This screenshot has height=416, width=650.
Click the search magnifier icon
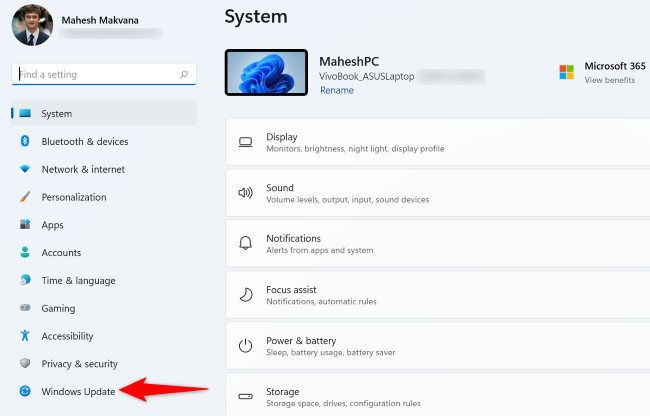[x=184, y=74]
